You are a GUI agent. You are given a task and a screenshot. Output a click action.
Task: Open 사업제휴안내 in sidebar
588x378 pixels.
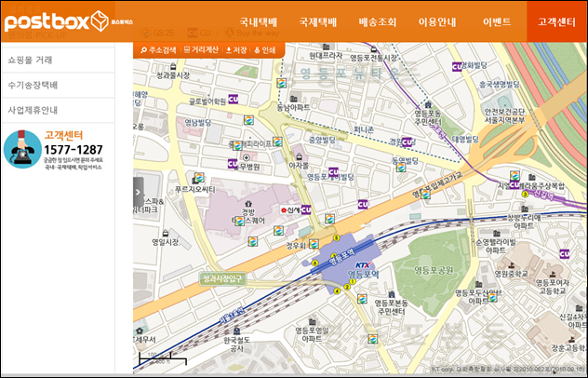click(x=58, y=111)
